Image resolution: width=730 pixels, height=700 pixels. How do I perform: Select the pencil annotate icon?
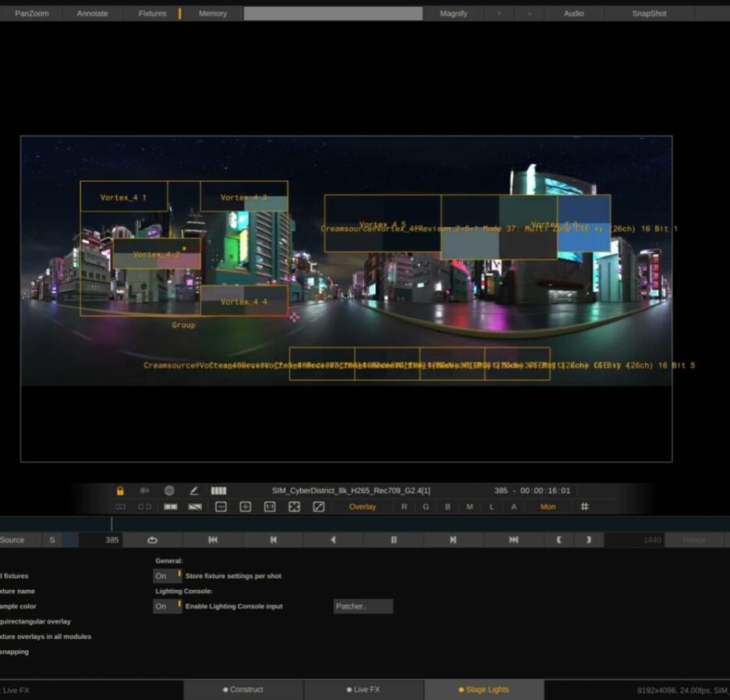[194, 491]
